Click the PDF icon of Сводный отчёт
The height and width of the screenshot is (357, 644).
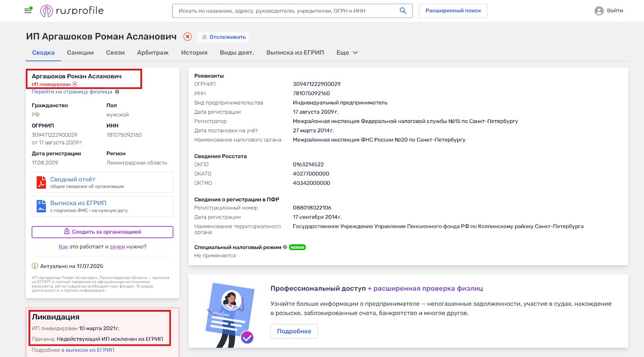click(x=41, y=182)
